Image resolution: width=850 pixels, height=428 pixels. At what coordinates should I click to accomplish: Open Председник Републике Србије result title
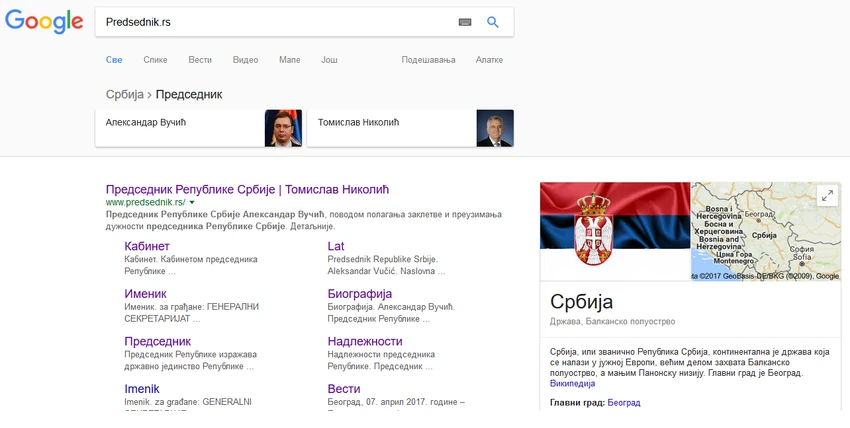tap(246, 189)
